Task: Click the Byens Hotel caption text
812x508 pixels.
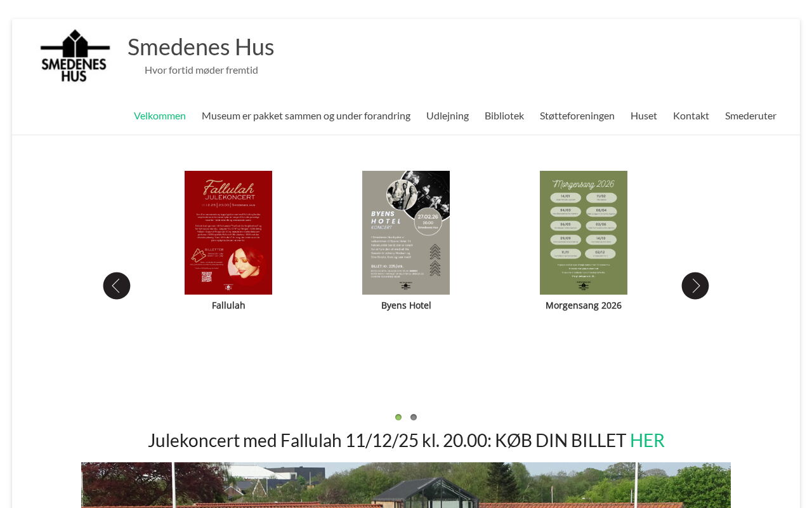Action: click(406, 305)
